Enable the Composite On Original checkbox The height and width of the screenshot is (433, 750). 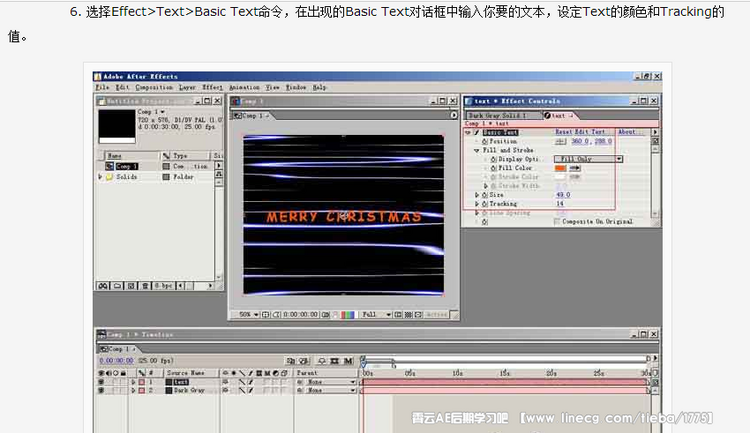pyautogui.click(x=557, y=222)
